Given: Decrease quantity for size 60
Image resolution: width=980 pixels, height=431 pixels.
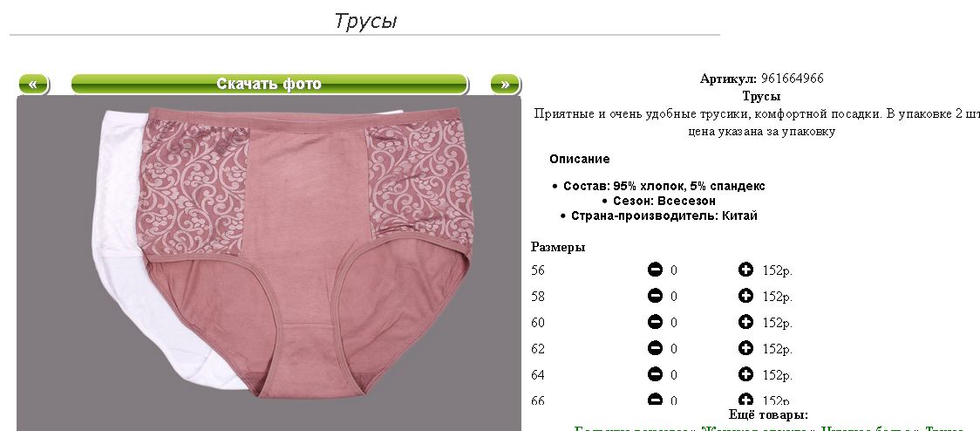Looking at the screenshot, I should [x=655, y=322].
